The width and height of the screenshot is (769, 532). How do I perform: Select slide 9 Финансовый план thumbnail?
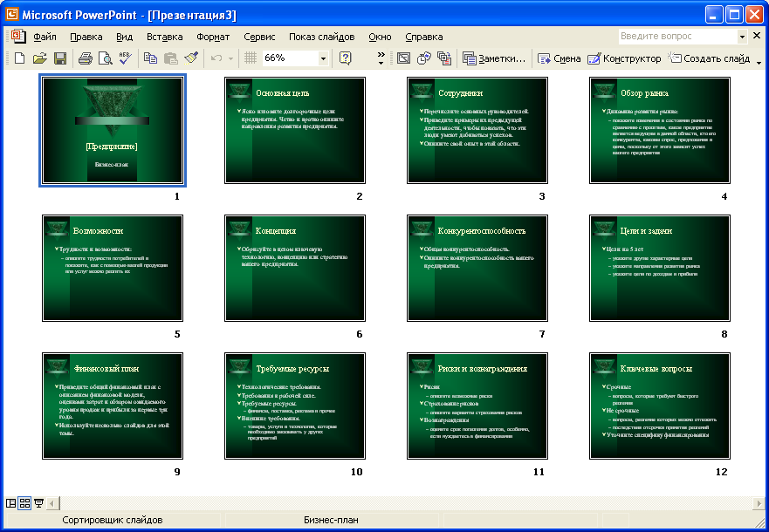(x=113, y=406)
